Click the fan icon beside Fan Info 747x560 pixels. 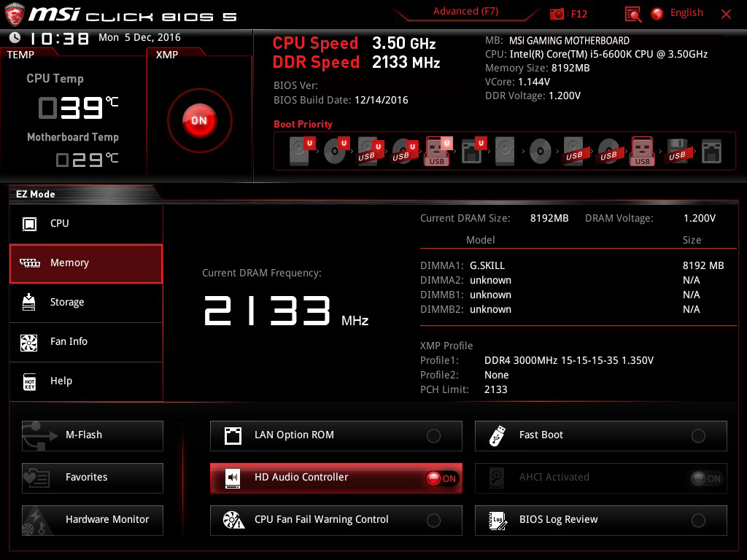(x=29, y=343)
